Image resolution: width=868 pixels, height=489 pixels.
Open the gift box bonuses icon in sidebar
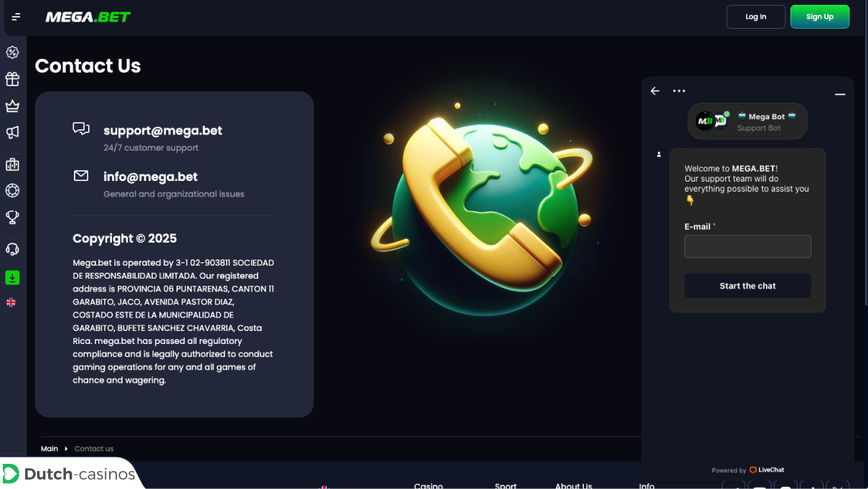[12, 79]
